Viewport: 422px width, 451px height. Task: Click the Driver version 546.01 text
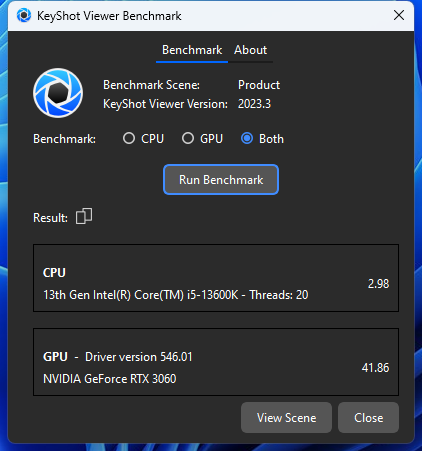point(139,357)
